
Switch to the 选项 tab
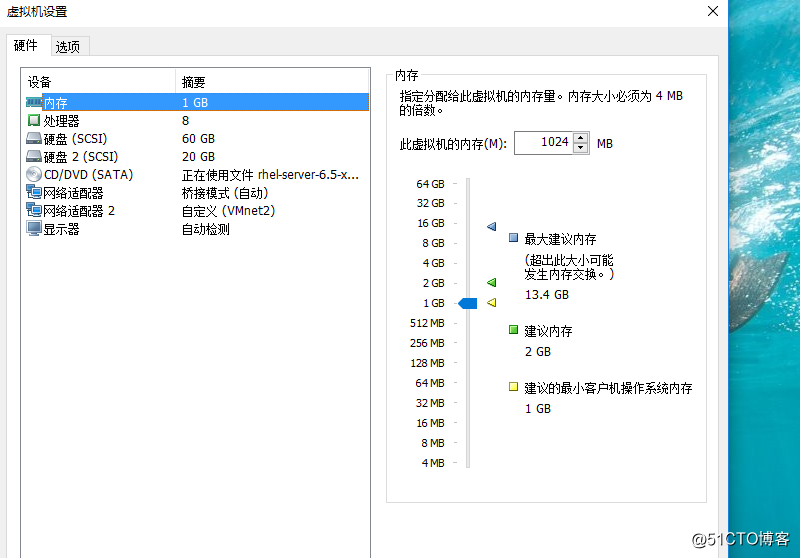coord(68,47)
